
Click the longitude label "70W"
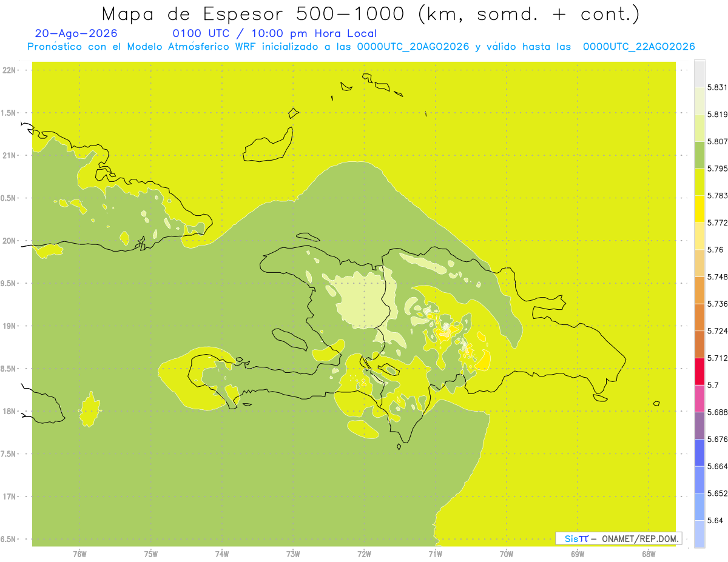click(x=506, y=554)
